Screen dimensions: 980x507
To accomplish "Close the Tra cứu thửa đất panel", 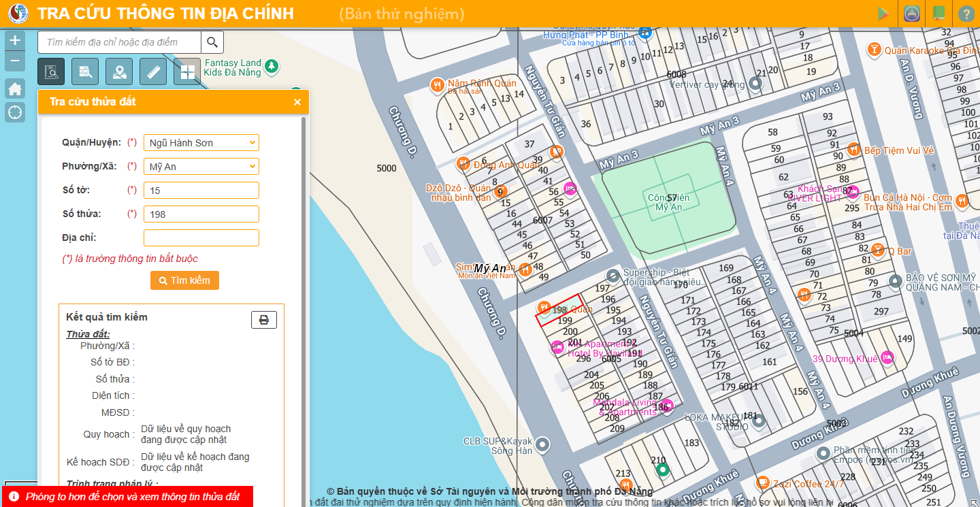I will pos(297,102).
